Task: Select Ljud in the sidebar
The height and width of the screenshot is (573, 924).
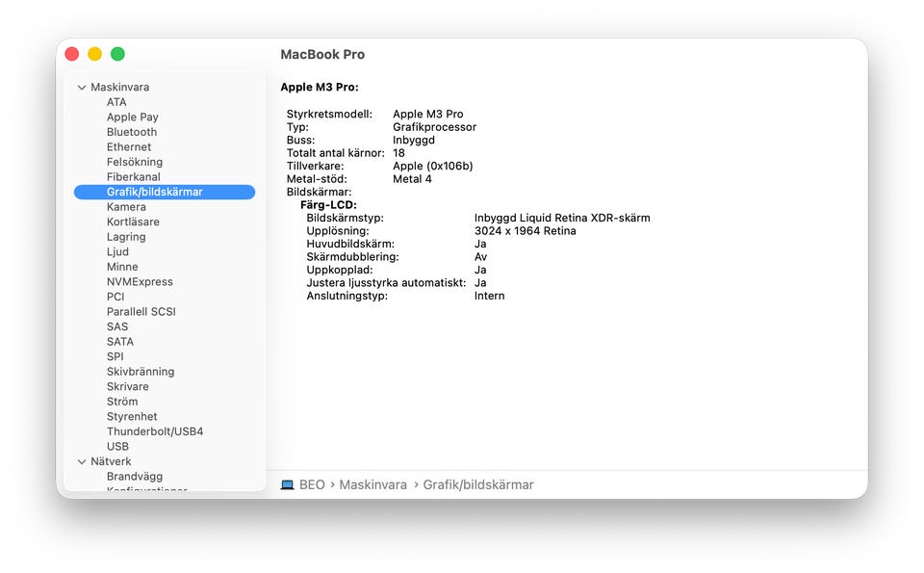Action: pos(117,251)
